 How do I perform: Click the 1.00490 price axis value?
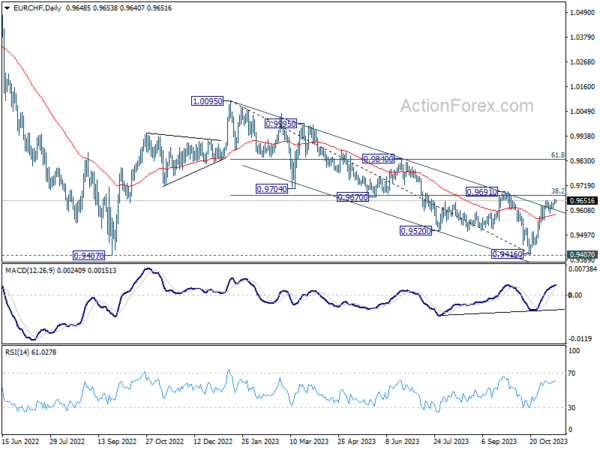point(582,111)
